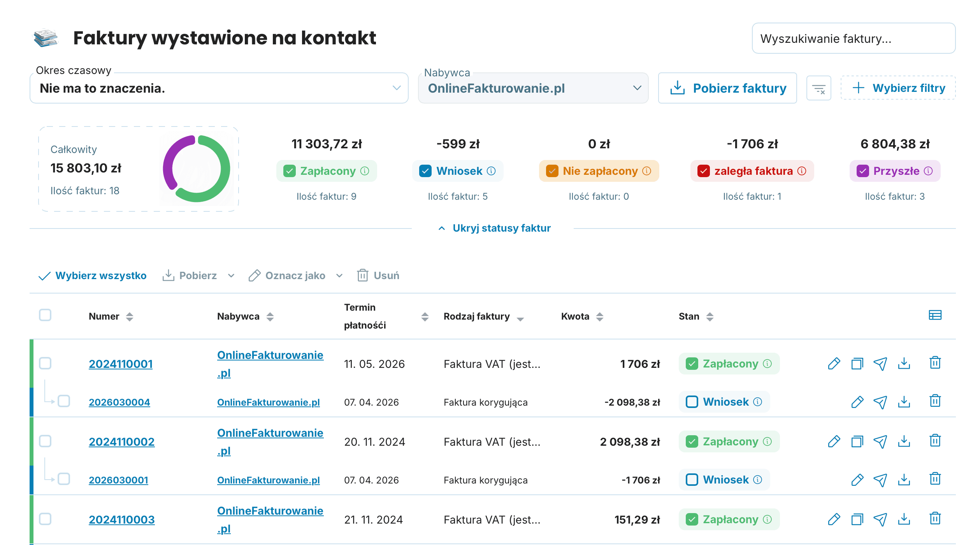Image resolution: width=980 pixels, height=545 pixels.
Task: Toggle the Przyszłe status filter checkbox
Action: (862, 171)
